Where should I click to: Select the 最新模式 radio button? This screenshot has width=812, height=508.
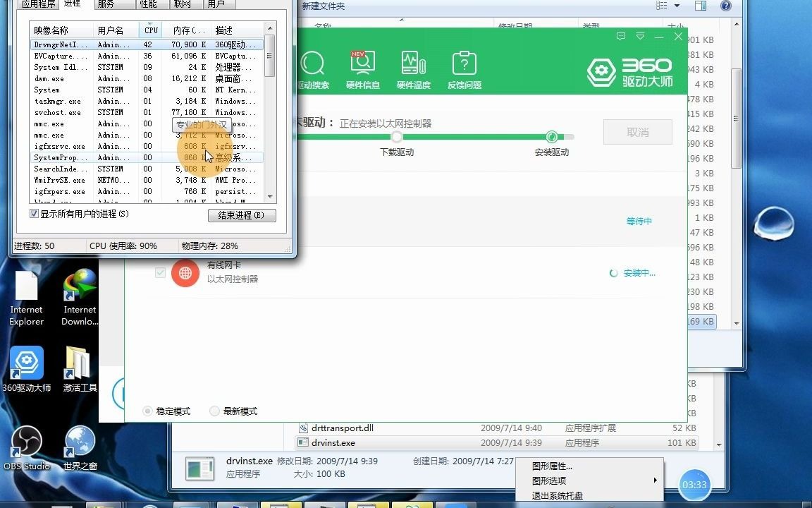[x=214, y=411]
